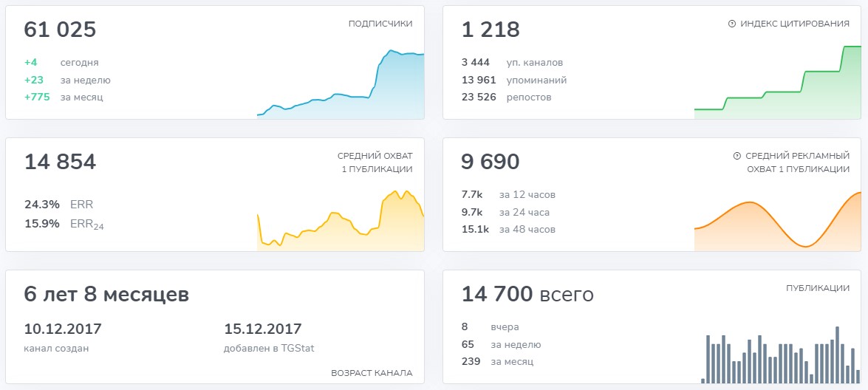
Task: Select the 61 025 subscribers count
Action: pyautogui.click(x=60, y=30)
